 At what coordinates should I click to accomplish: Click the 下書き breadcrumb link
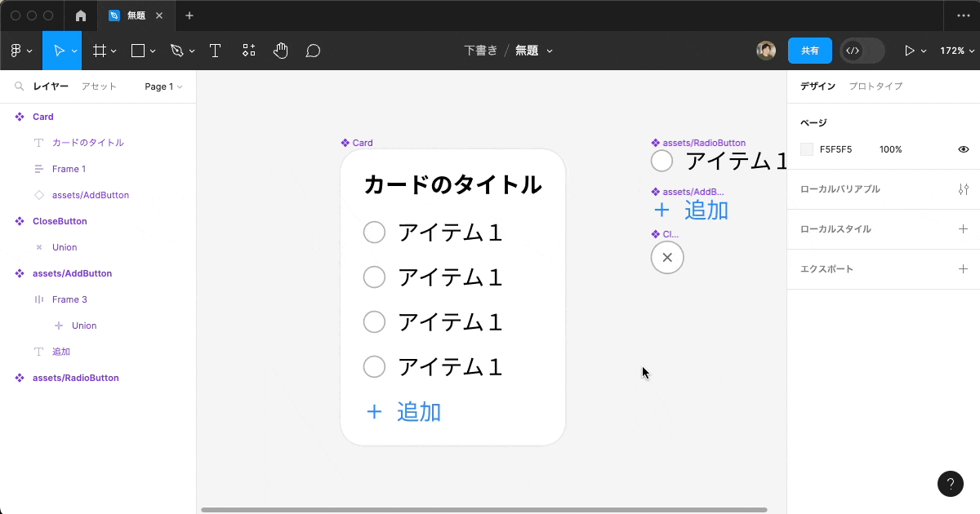point(480,51)
